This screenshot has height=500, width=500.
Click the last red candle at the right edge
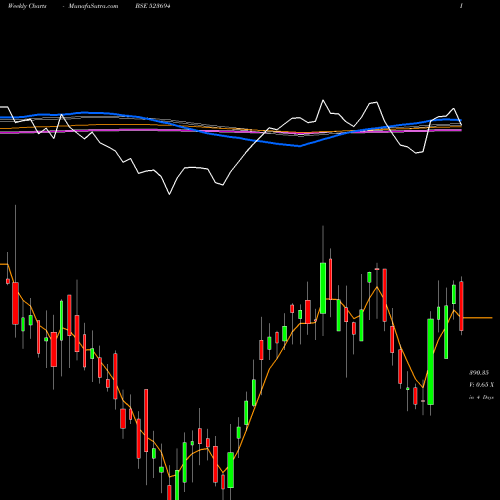tap(461, 306)
